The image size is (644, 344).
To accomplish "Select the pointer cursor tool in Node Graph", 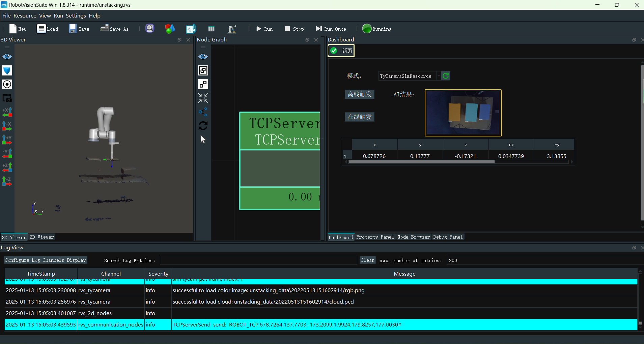I will tap(203, 139).
